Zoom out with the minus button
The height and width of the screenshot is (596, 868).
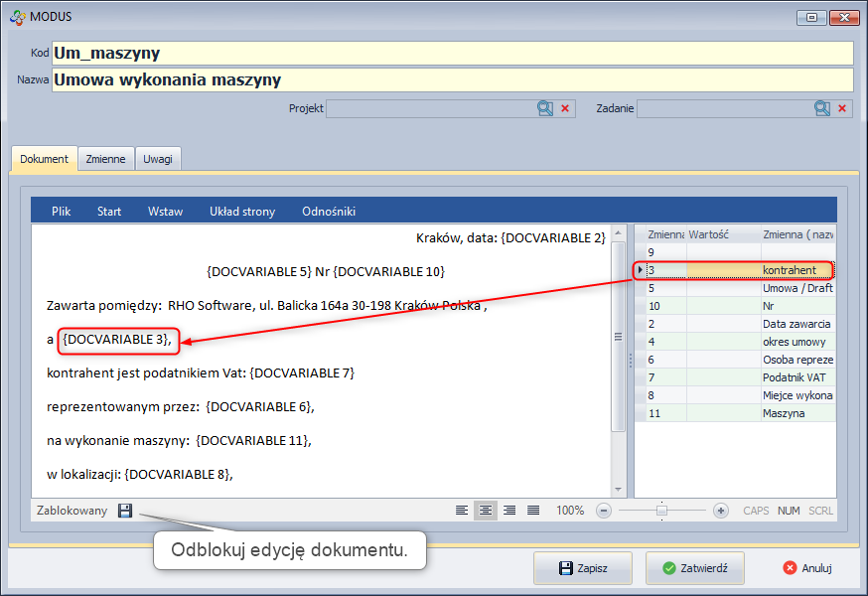(604, 510)
